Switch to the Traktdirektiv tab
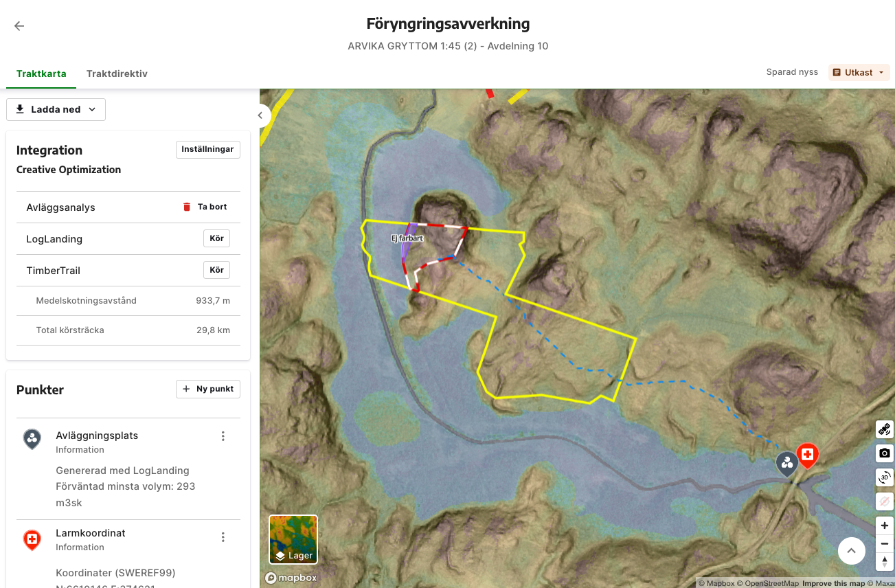Screen dimensions: 895x588 click(117, 73)
